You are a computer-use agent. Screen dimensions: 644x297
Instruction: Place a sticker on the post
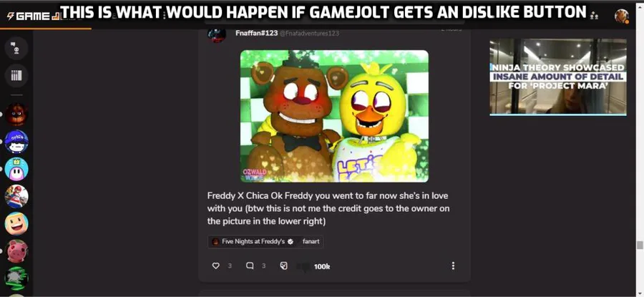click(283, 266)
